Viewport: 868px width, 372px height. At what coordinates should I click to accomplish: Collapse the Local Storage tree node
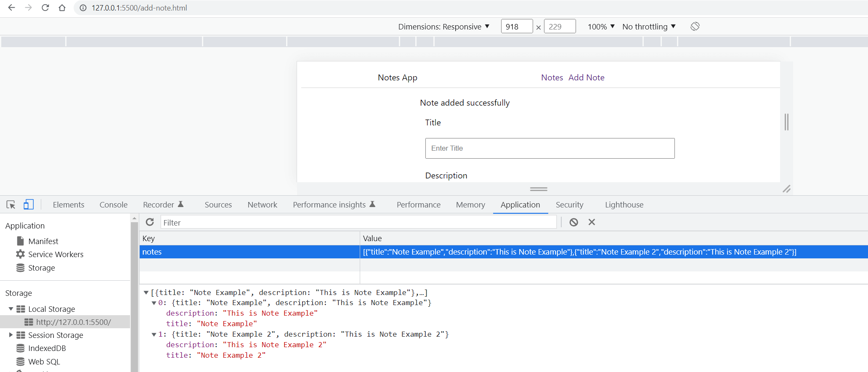11,309
